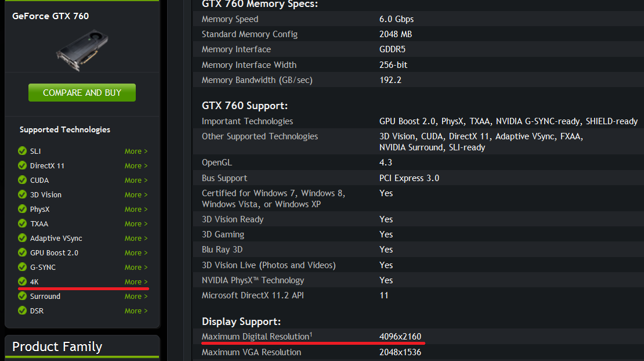Select the resolution value 4096x2160

[x=400, y=337]
